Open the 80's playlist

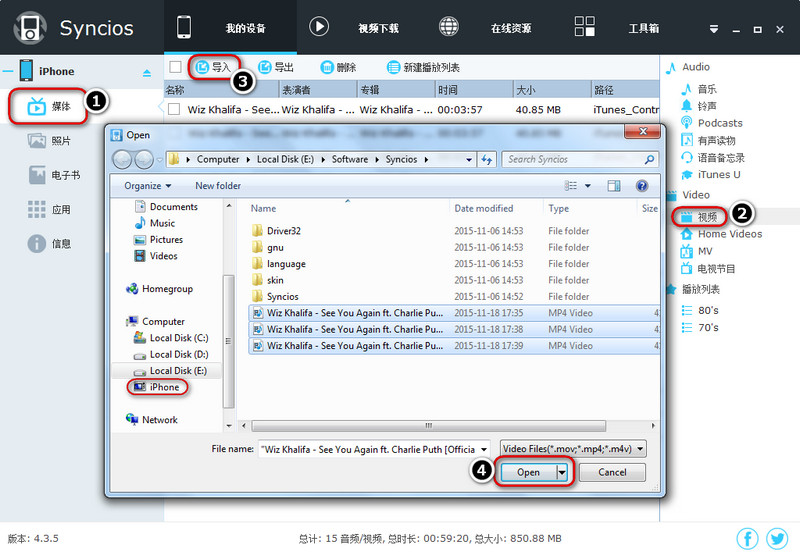(700, 310)
